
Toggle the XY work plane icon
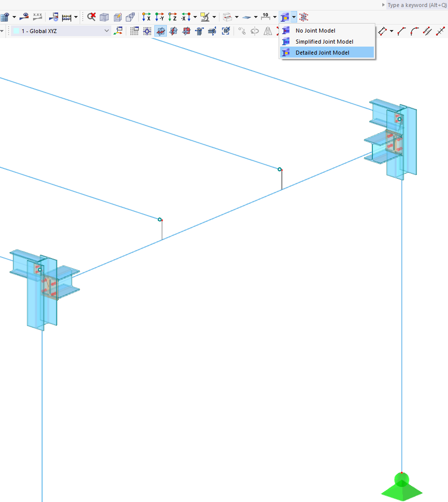tap(160, 31)
